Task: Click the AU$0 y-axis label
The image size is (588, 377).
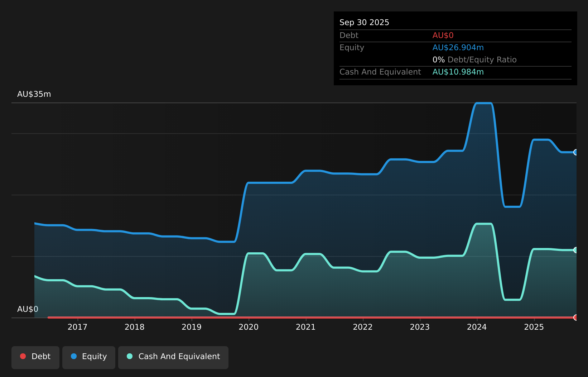Action: point(28,309)
